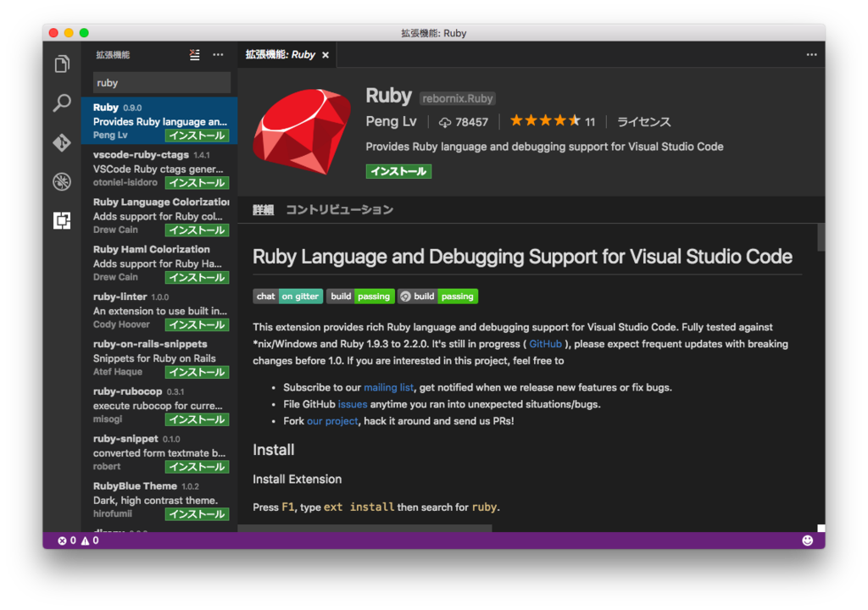Select RubyBlue Theme list entry

159,500
